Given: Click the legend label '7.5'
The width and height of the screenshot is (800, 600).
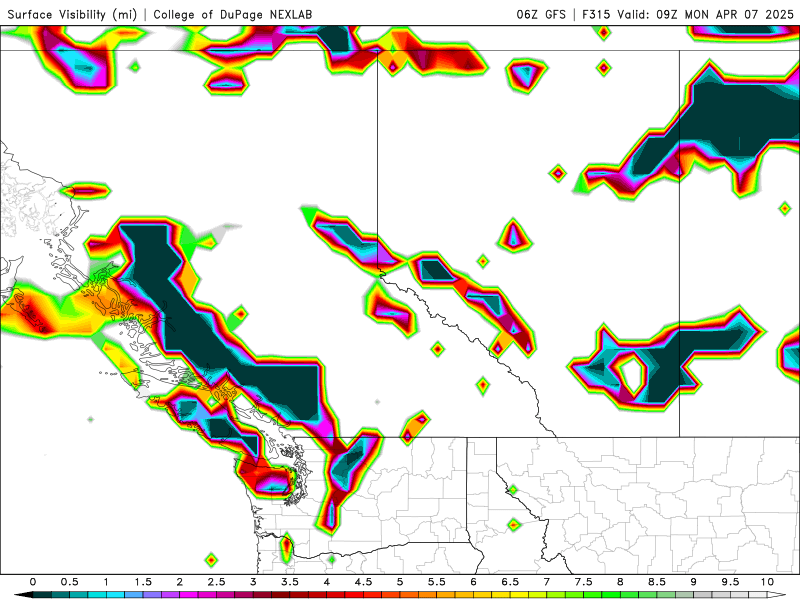Looking at the screenshot, I should [584, 582].
